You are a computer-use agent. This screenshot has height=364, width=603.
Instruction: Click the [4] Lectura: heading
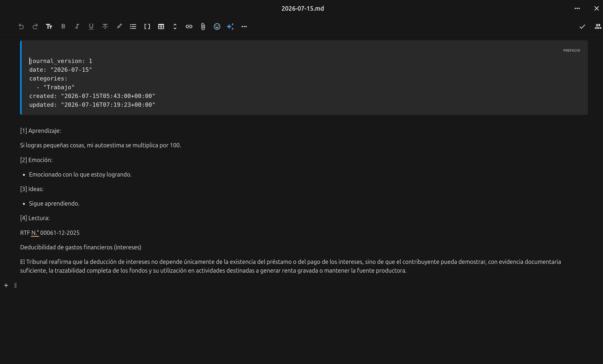point(35,218)
